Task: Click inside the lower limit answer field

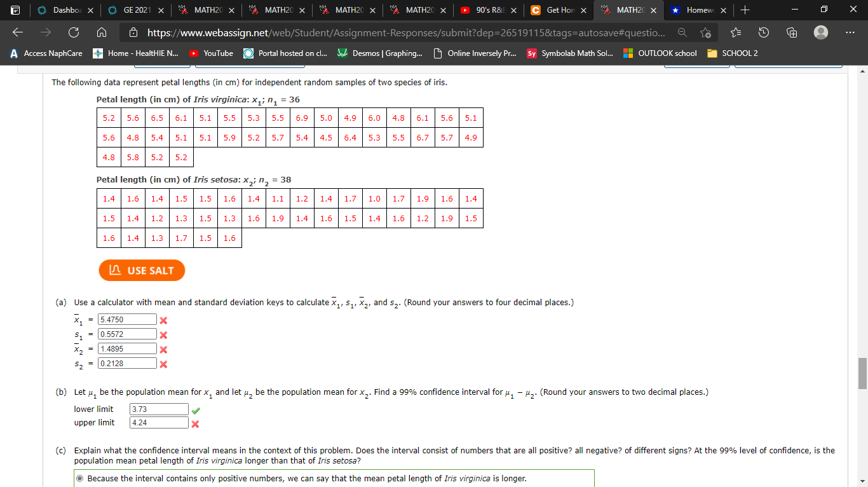Action: [x=158, y=409]
